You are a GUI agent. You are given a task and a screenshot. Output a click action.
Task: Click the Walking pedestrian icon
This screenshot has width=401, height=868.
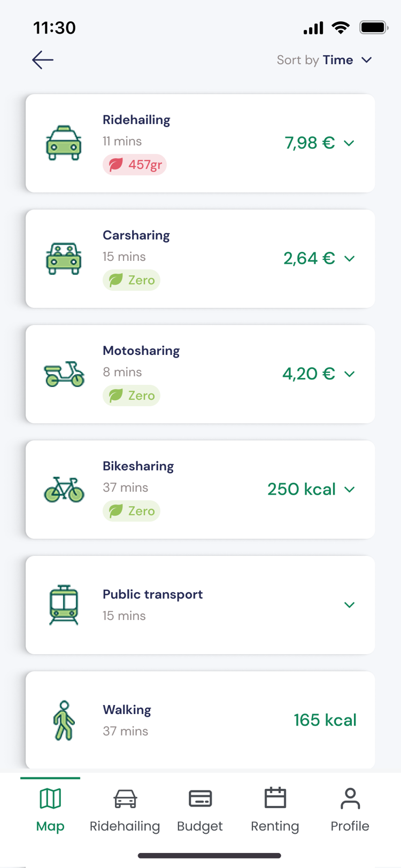(x=64, y=720)
